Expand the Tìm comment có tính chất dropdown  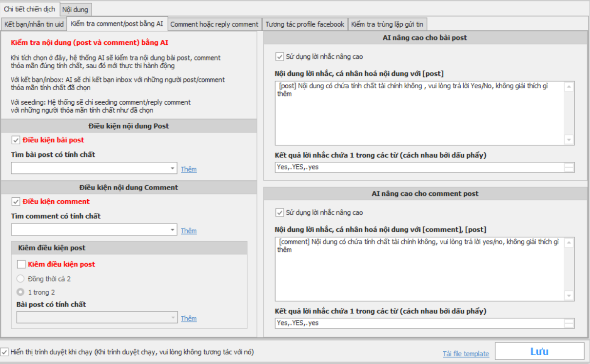173,230
